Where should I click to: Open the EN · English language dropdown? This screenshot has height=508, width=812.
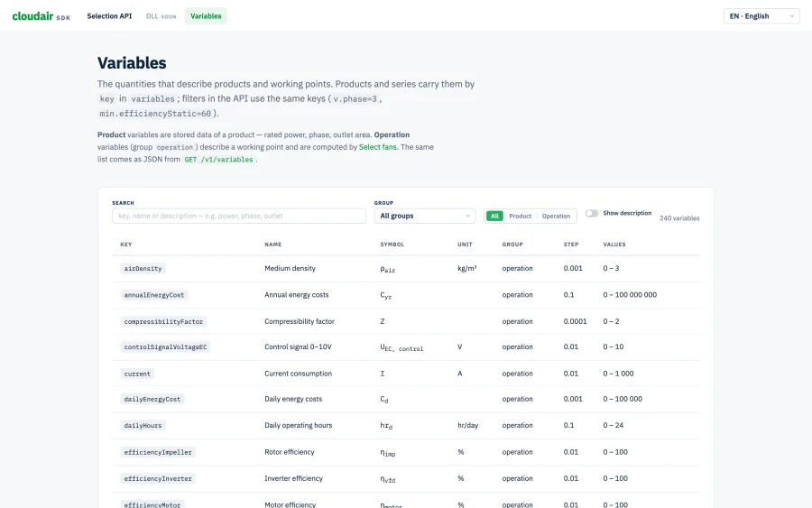(x=761, y=16)
